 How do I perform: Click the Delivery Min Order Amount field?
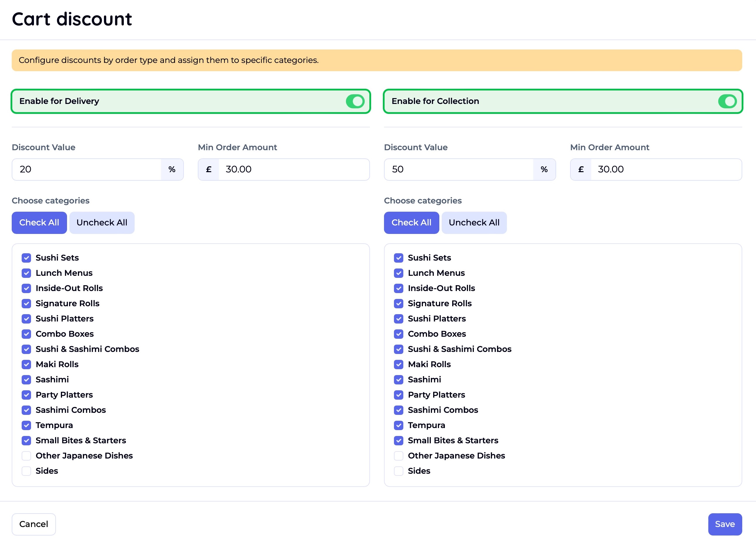pos(293,170)
